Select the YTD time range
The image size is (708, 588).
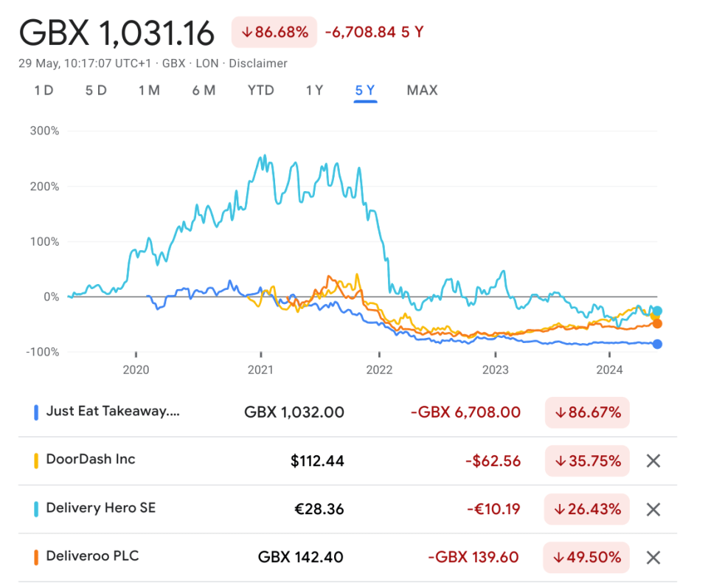[260, 91]
